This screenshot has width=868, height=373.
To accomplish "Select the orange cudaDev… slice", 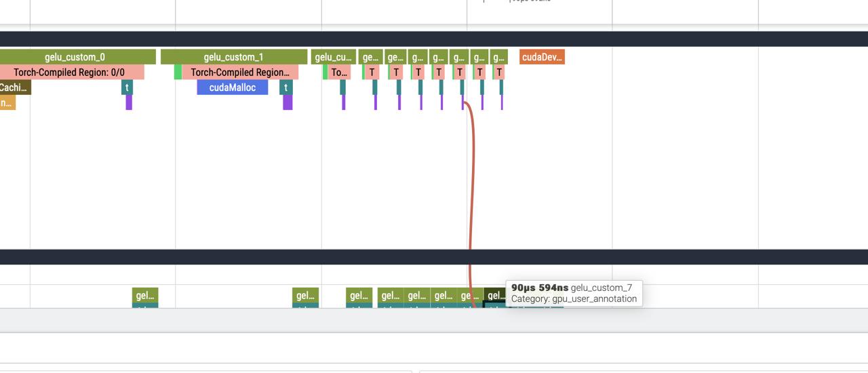I will (542, 57).
